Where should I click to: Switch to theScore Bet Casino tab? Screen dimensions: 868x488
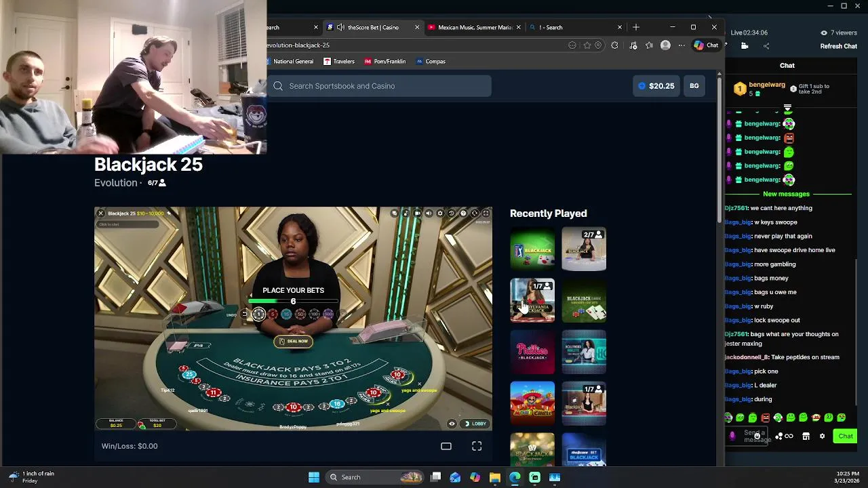click(373, 27)
